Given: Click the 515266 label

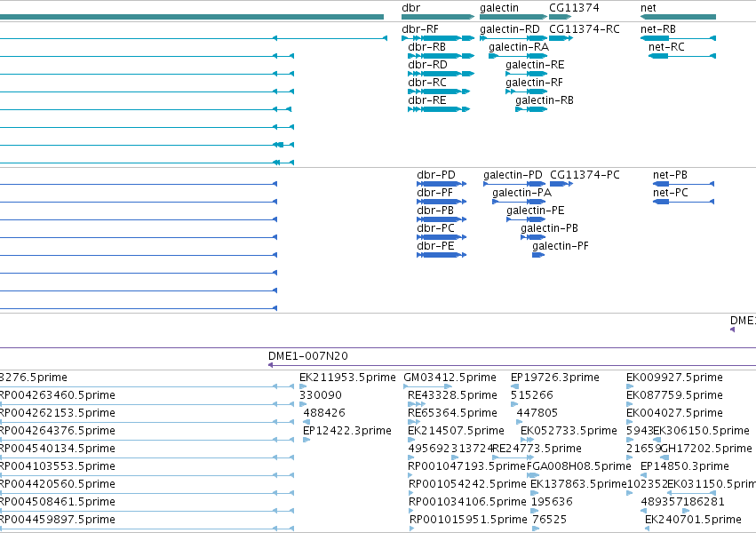Looking at the screenshot, I should (x=532, y=395).
